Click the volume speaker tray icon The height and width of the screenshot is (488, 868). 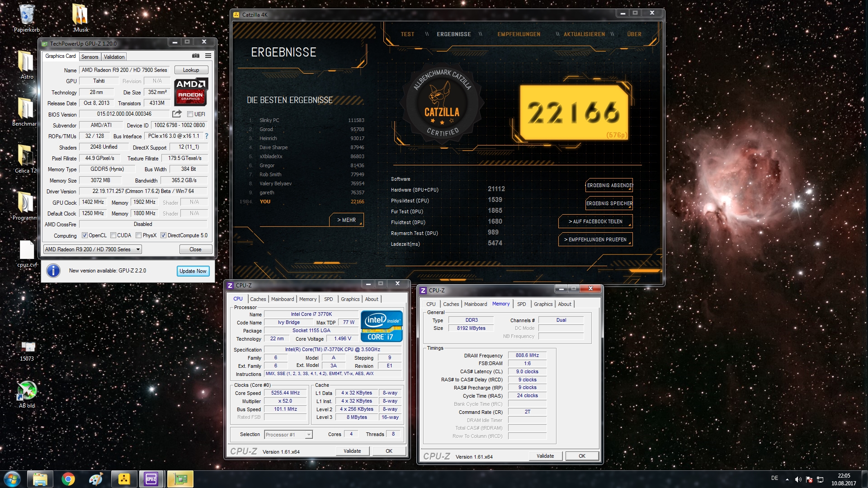(x=798, y=479)
